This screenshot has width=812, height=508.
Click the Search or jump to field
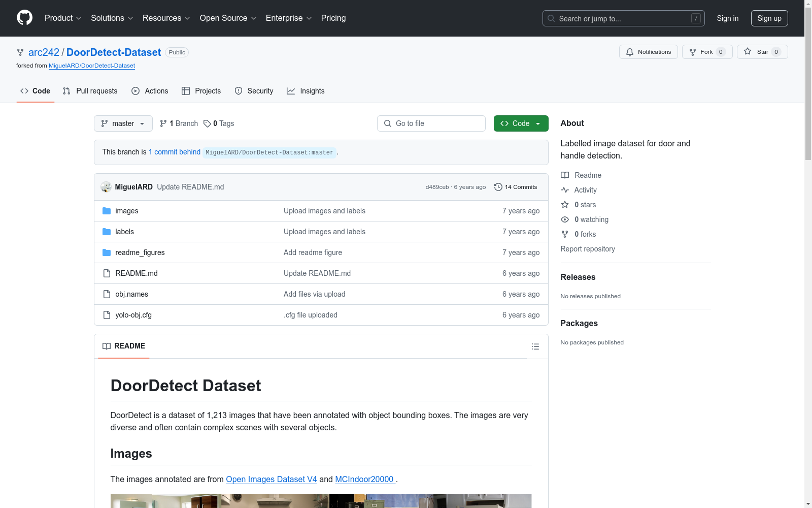pos(624,18)
